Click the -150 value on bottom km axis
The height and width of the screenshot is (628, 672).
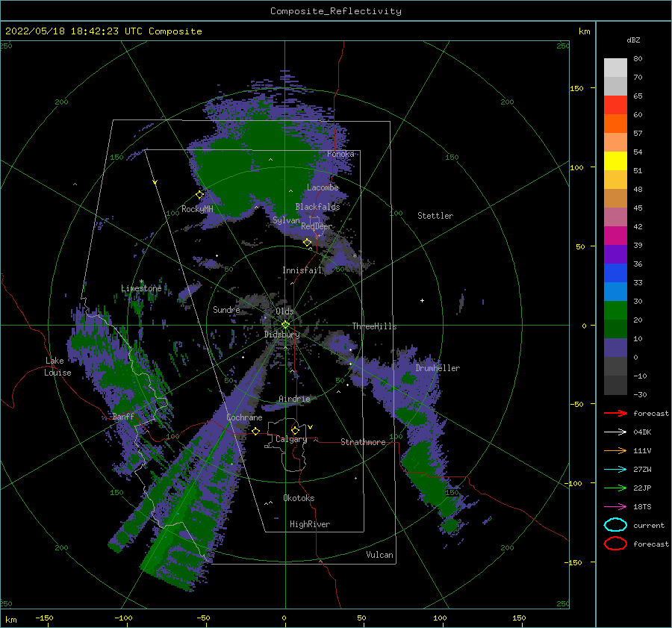(44, 618)
